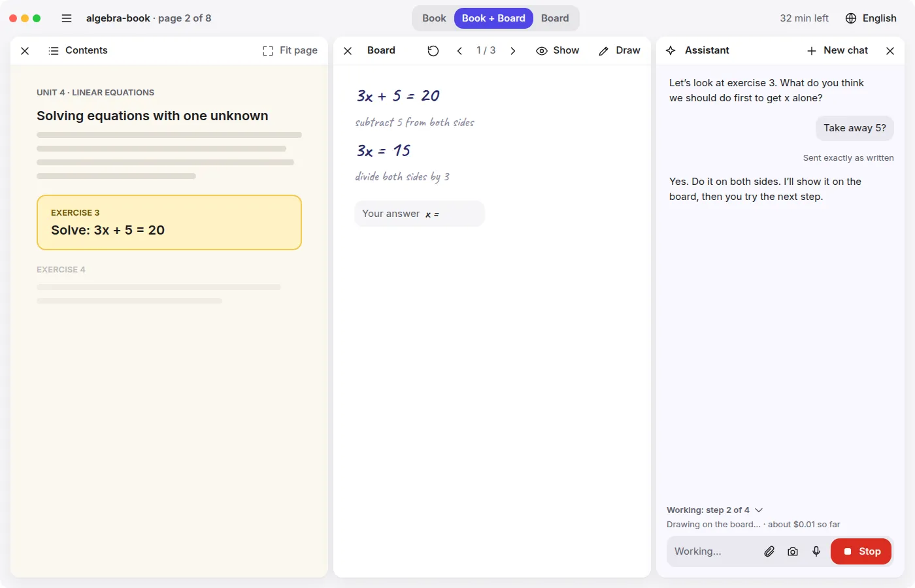Click the Your answer x = field
This screenshot has width=915, height=588.
coord(420,214)
